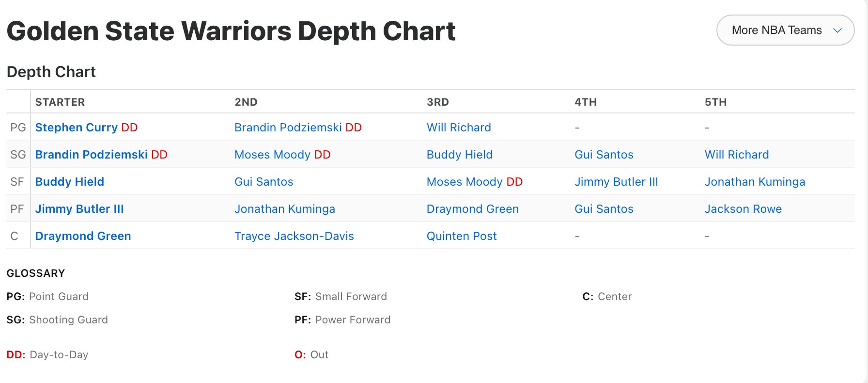Open starter Jimmy Butler III's page
The image size is (868, 383).
79,209
